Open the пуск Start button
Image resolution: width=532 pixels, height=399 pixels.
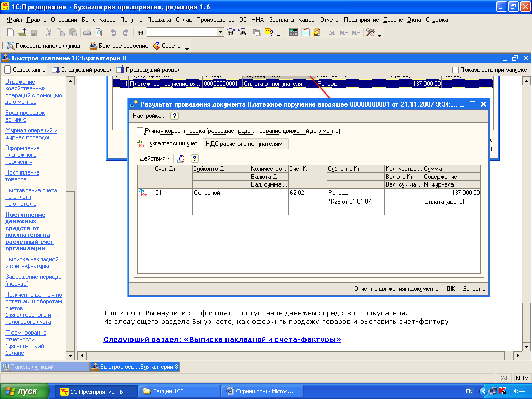[x=25, y=391]
